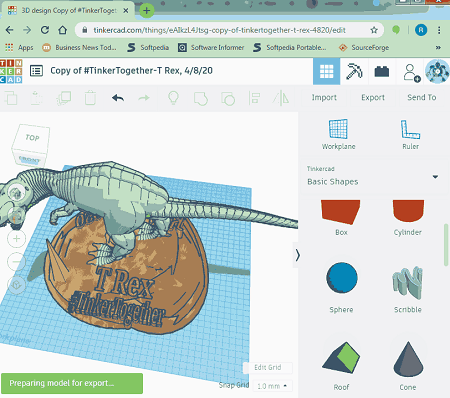Click the Undo arrow
Image resolution: width=450 pixels, height=398 pixels.
point(118,98)
